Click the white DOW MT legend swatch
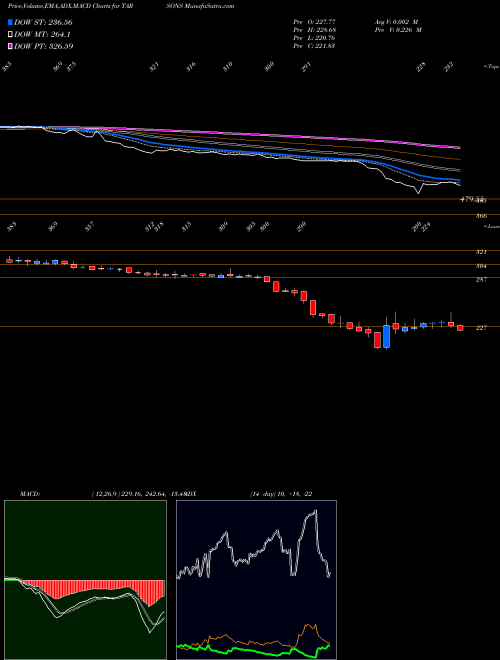Viewport: 500px width, 660px height. [x=11, y=35]
